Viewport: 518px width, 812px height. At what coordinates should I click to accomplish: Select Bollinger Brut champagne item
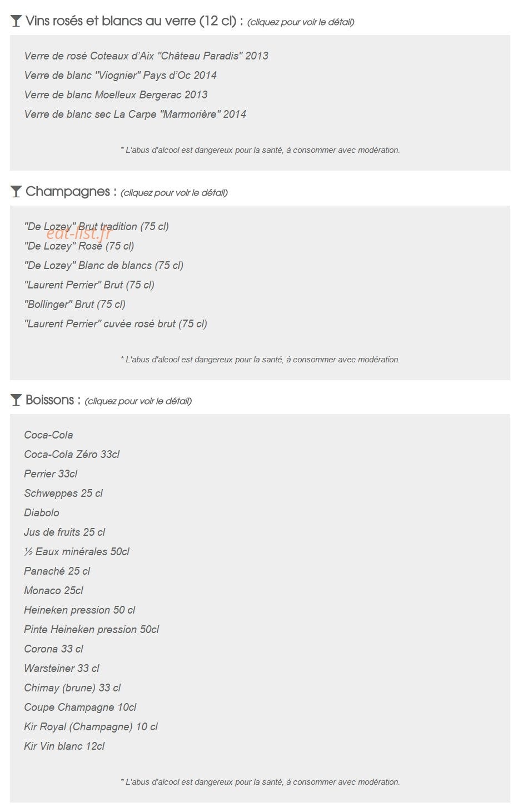pos(74,304)
